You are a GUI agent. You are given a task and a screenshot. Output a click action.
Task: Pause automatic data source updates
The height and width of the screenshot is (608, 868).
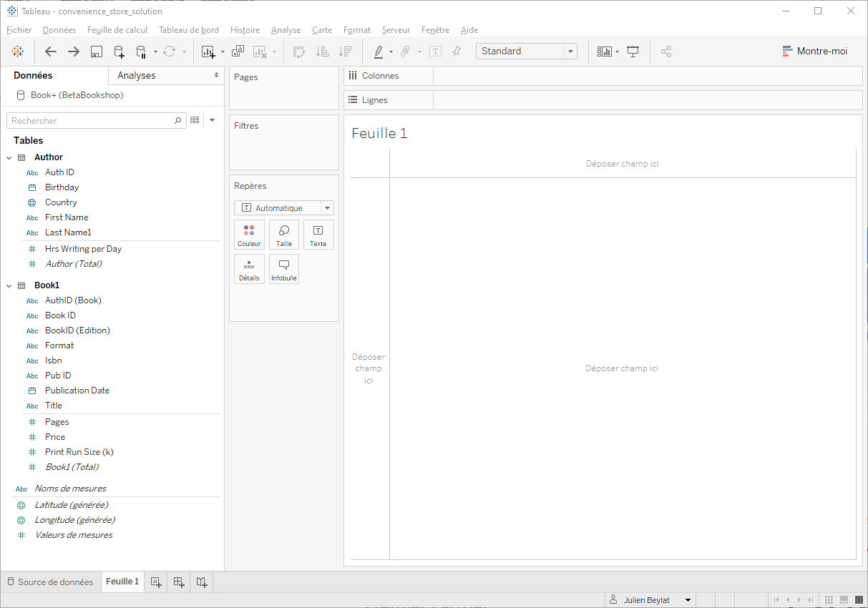[x=141, y=52]
